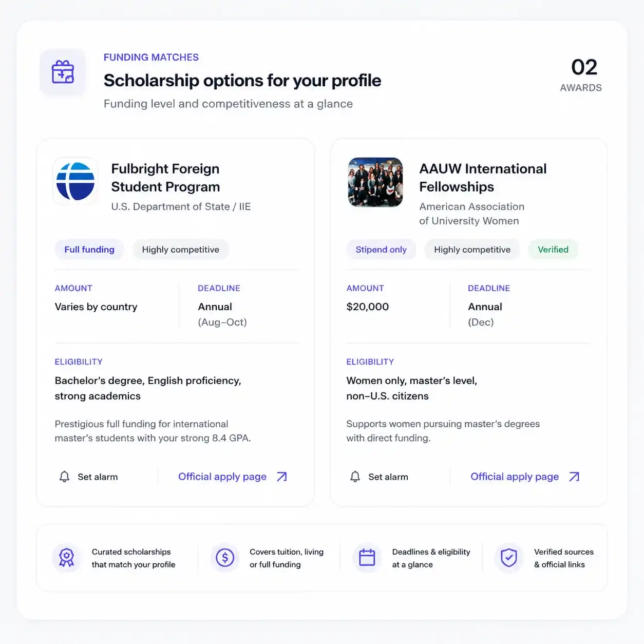Image resolution: width=644 pixels, height=644 pixels.
Task: Click the arrow icon beside AAUW apply link
Action: tap(574, 477)
